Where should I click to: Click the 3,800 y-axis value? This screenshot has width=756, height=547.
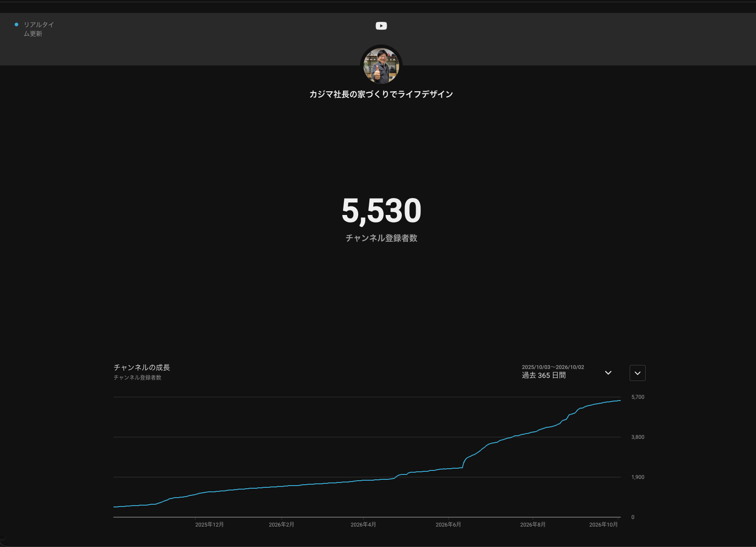[x=638, y=437]
